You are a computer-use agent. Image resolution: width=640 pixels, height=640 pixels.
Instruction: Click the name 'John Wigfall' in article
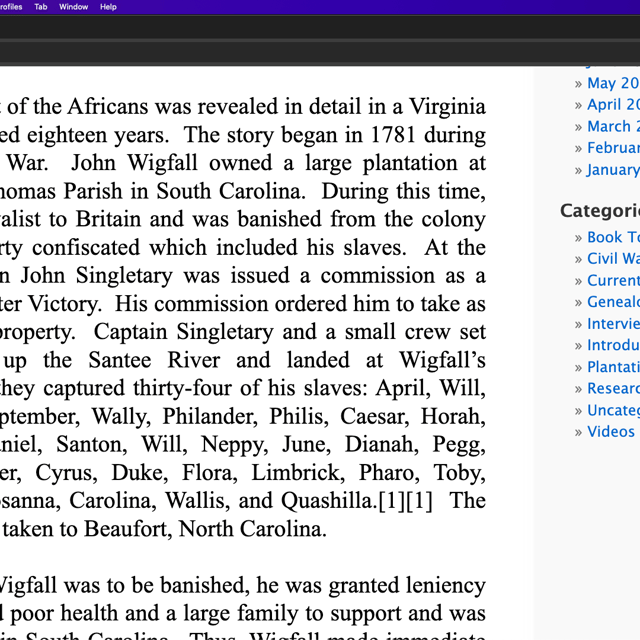(134, 163)
